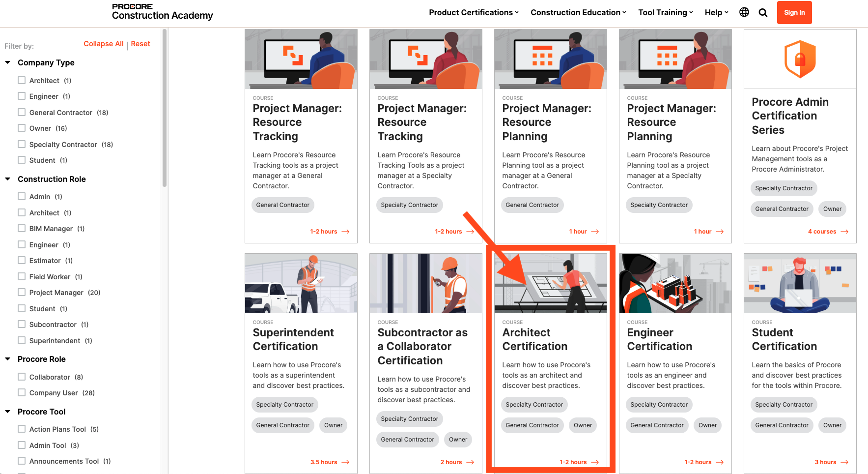Open the Help menu

tap(717, 12)
